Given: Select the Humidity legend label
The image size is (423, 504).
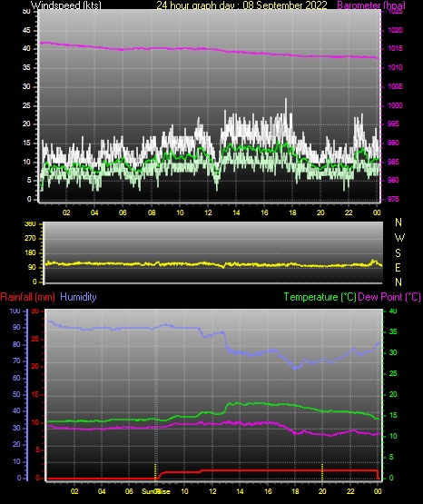Looking at the screenshot, I should coord(78,297).
